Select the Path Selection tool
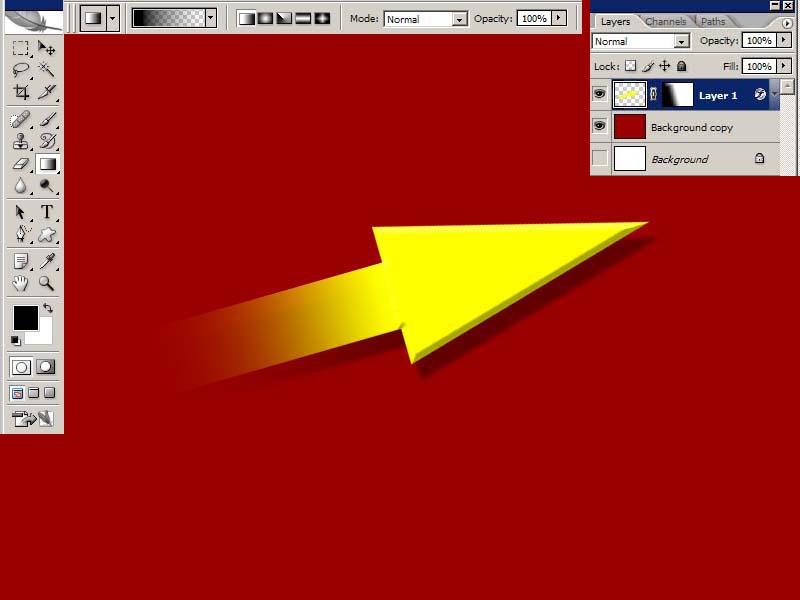 [20, 212]
